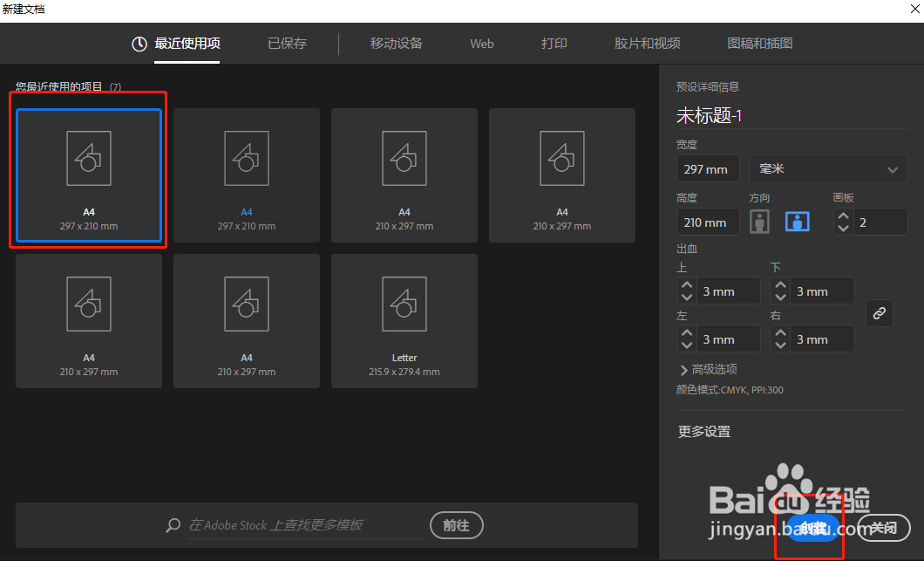Increase right bleed (右) value
The width and height of the screenshot is (924, 561).
pos(781,333)
